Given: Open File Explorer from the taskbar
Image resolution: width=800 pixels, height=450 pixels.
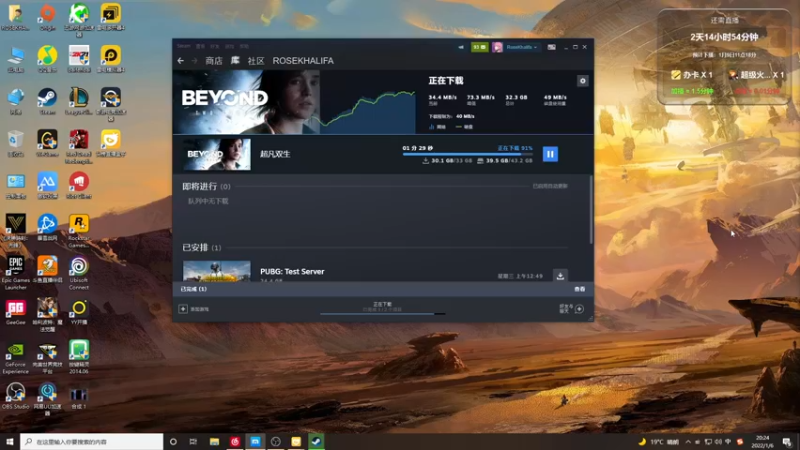Looking at the screenshot, I should point(214,441).
